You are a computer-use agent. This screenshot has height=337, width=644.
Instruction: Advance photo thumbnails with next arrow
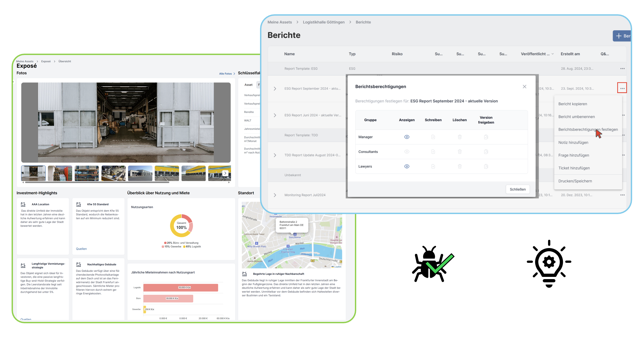(225, 173)
